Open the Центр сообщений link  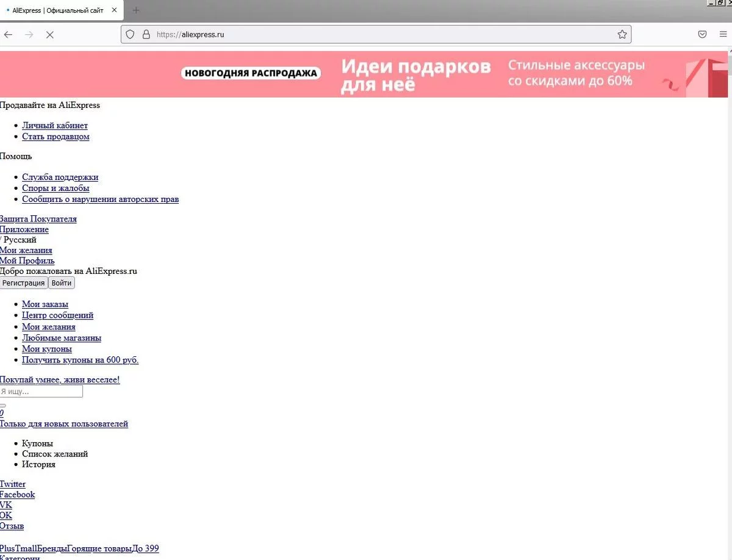(x=57, y=315)
